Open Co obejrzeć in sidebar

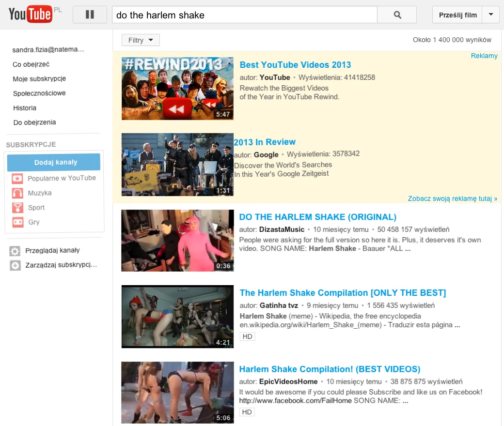click(x=31, y=64)
